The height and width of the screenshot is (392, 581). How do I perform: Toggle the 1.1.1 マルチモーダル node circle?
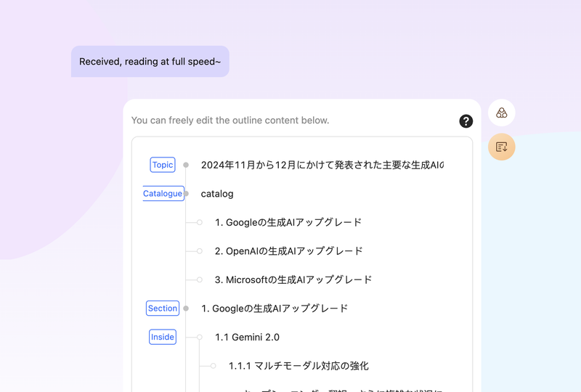(214, 366)
